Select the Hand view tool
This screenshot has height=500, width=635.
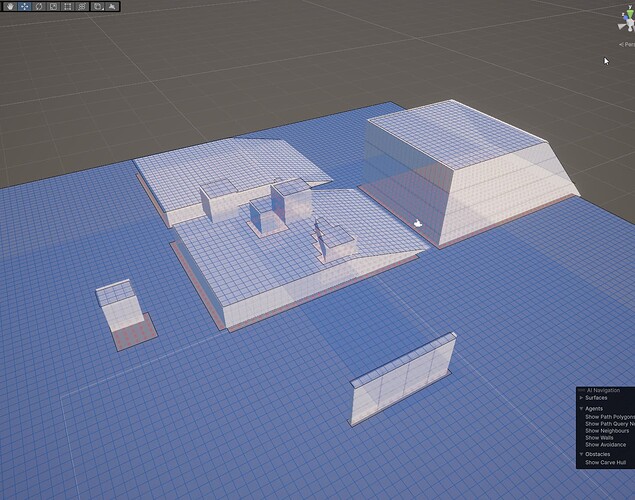(x=10, y=6)
